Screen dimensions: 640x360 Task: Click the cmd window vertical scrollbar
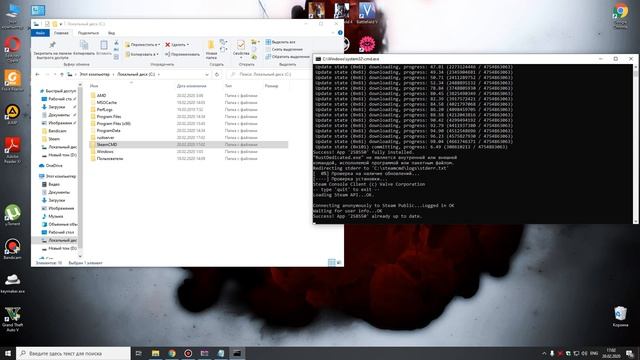tap(635, 144)
